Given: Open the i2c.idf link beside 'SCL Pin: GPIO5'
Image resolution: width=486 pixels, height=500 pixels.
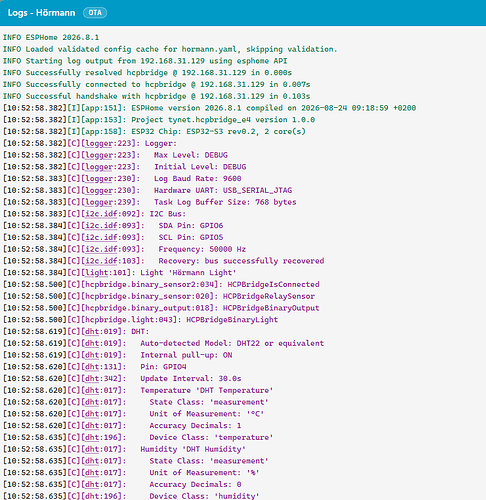Looking at the screenshot, I should (x=101, y=238).
